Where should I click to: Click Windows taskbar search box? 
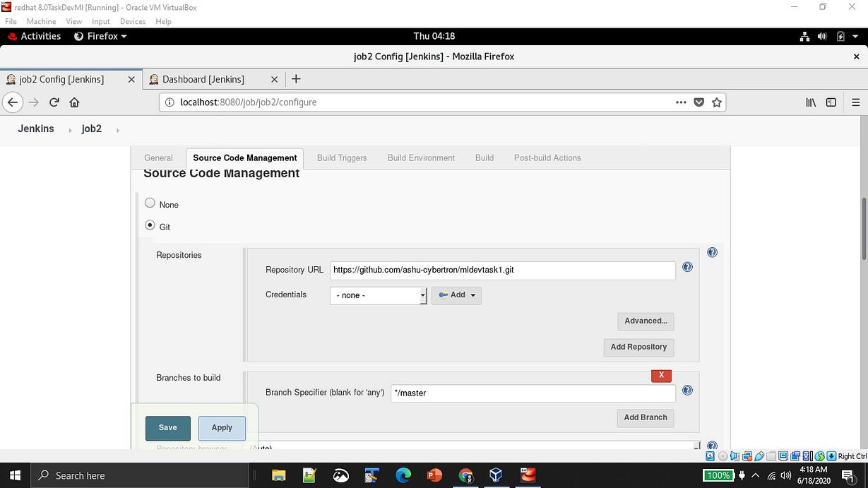139,475
